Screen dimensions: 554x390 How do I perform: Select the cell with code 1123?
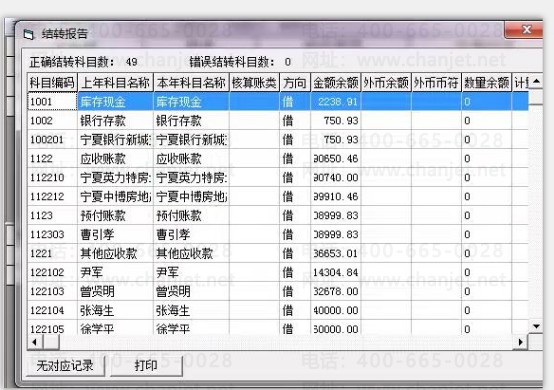[52, 215]
